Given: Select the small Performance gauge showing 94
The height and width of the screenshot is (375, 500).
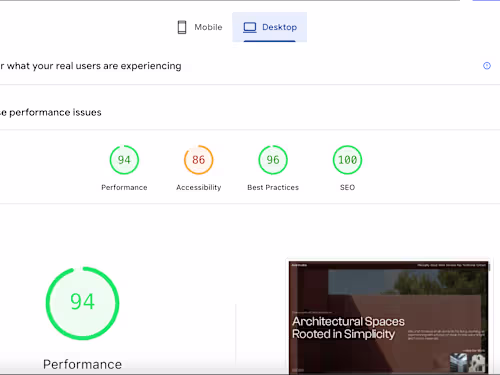Looking at the screenshot, I should (x=124, y=160).
